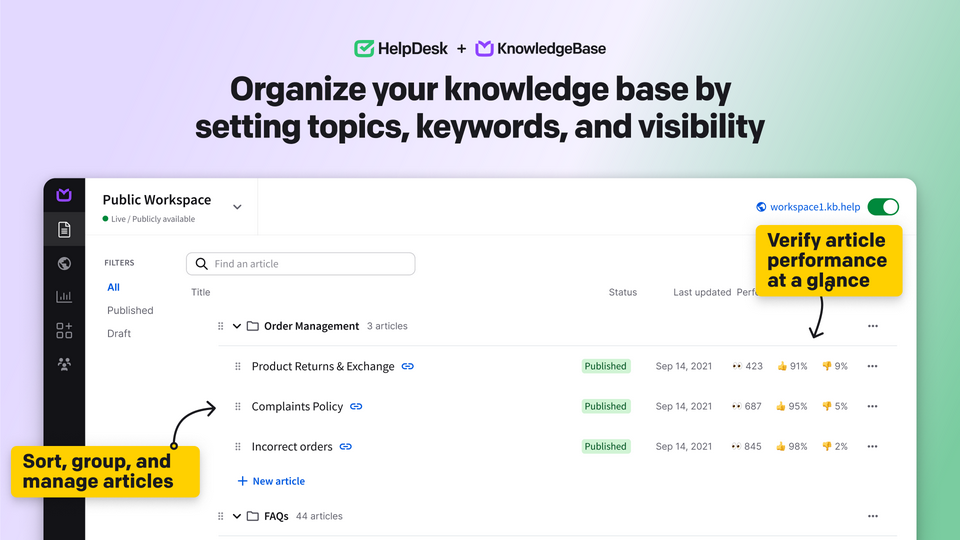Open the workspace1.kb.help link

(x=814, y=207)
